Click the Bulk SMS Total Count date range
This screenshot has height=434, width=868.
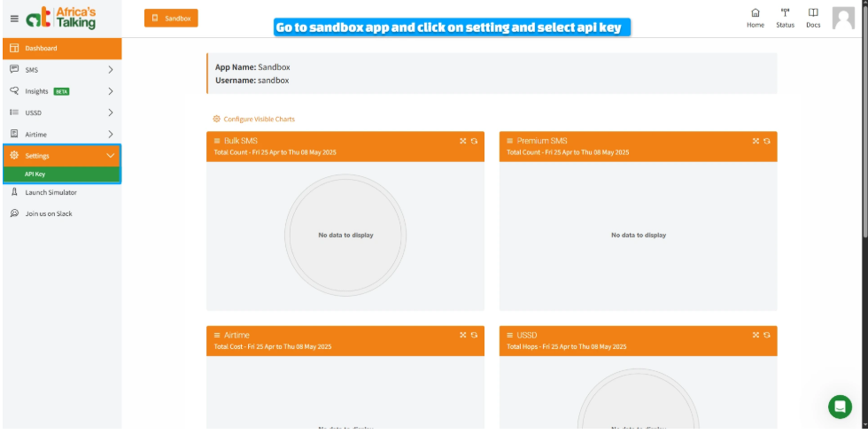(x=275, y=152)
